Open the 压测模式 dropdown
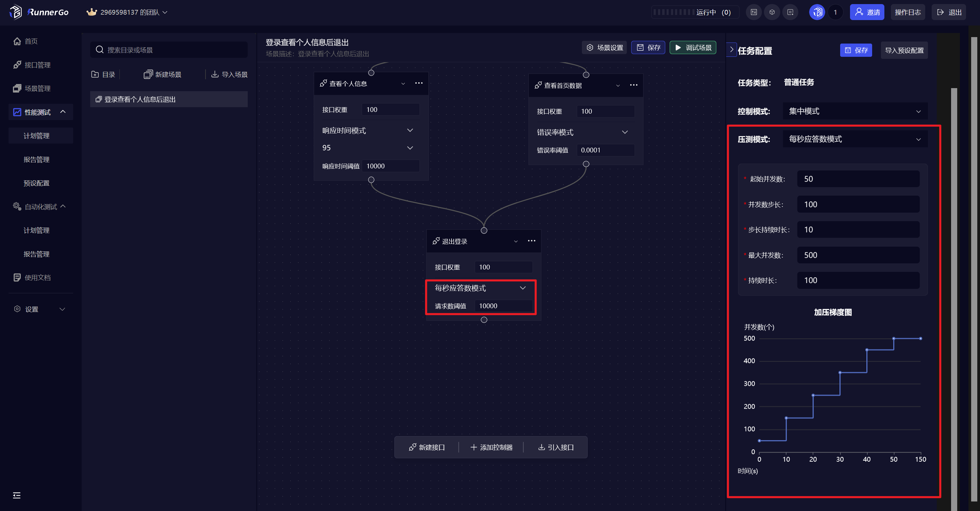Viewport: 980px width, 511px height. tap(855, 139)
